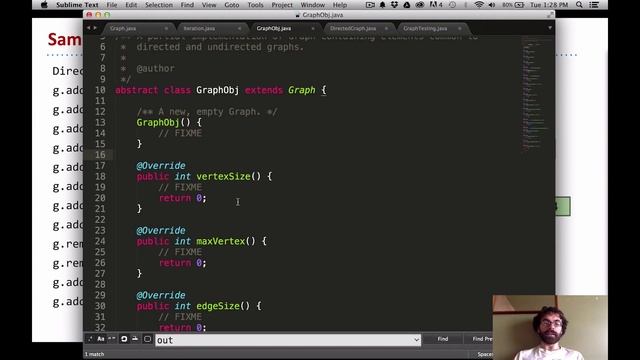Click the screen recording menu bar icon
The height and width of the screenshot is (360, 640).
[x=370, y=5]
